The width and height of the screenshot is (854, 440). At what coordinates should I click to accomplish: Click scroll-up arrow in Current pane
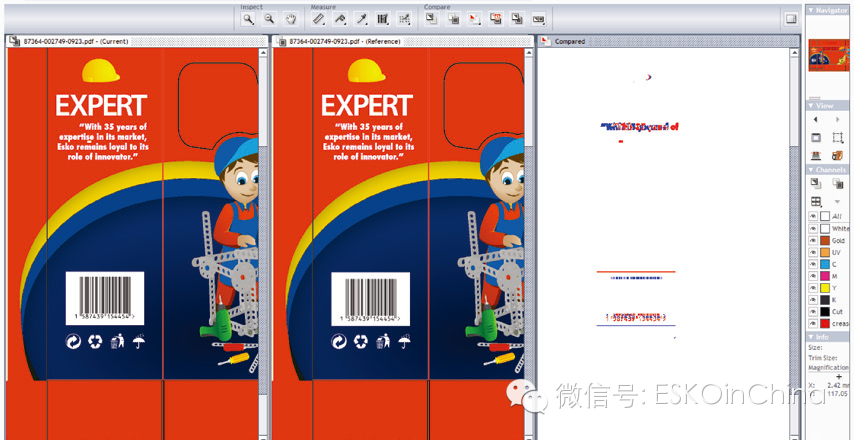pyautogui.click(x=264, y=53)
